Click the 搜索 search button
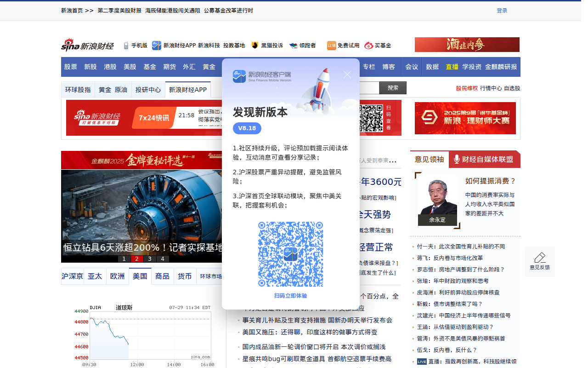Viewport: 588px width, 368px height. (393, 88)
